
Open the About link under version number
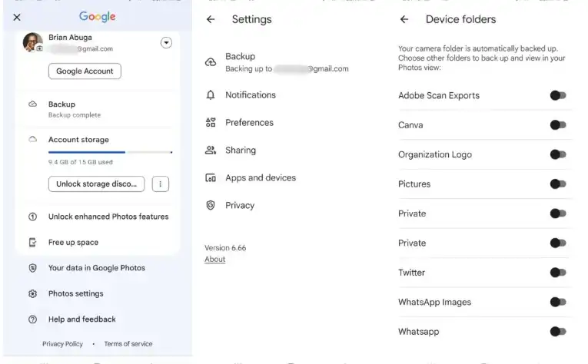click(215, 260)
